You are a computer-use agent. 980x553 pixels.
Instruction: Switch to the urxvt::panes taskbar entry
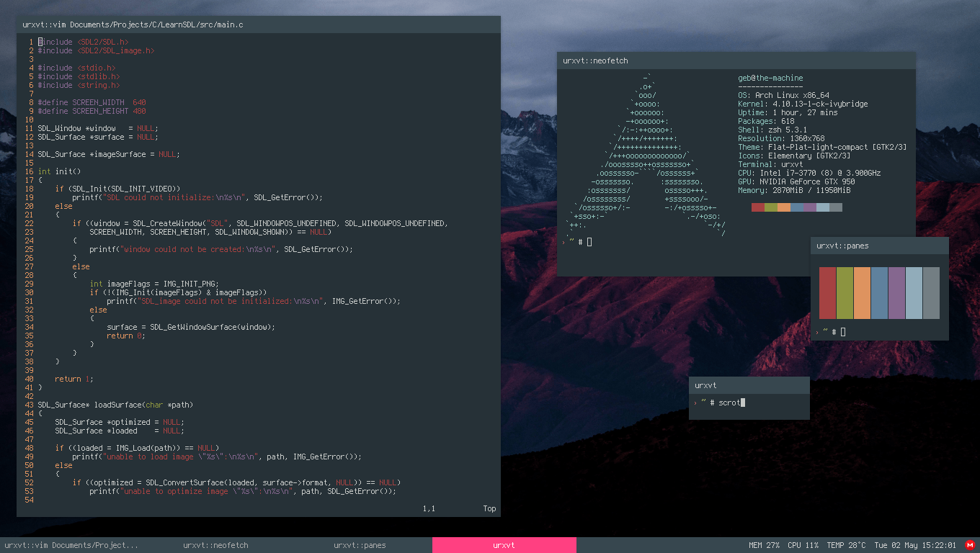[x=360, y=545]
